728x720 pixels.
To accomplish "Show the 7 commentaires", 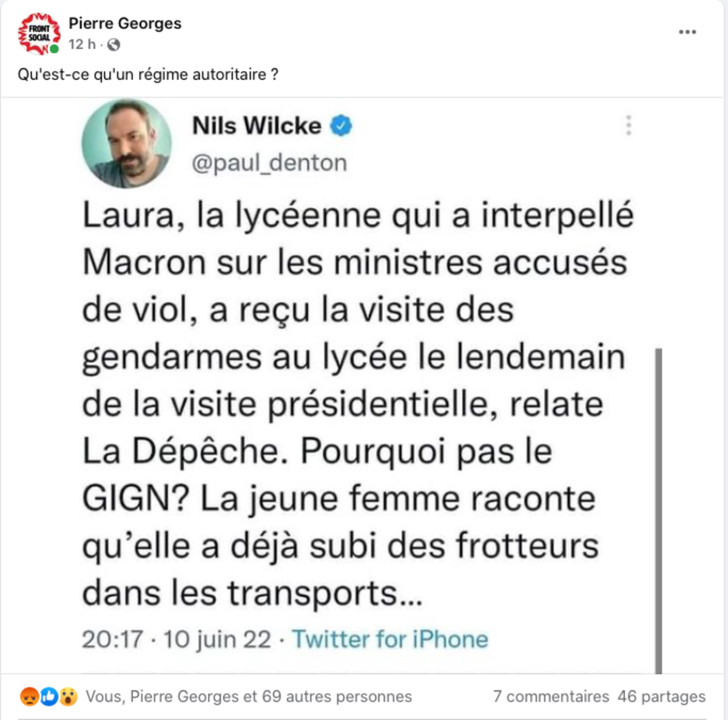I will point(551,696).
